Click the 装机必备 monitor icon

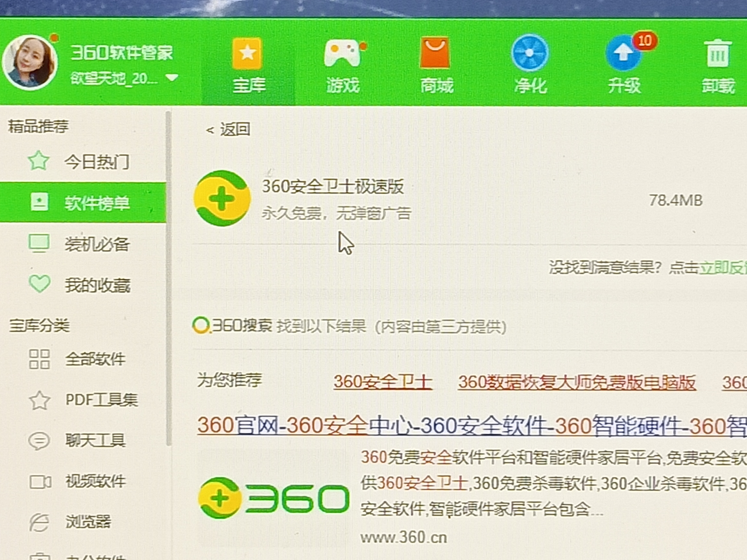[x=39, y=243]
